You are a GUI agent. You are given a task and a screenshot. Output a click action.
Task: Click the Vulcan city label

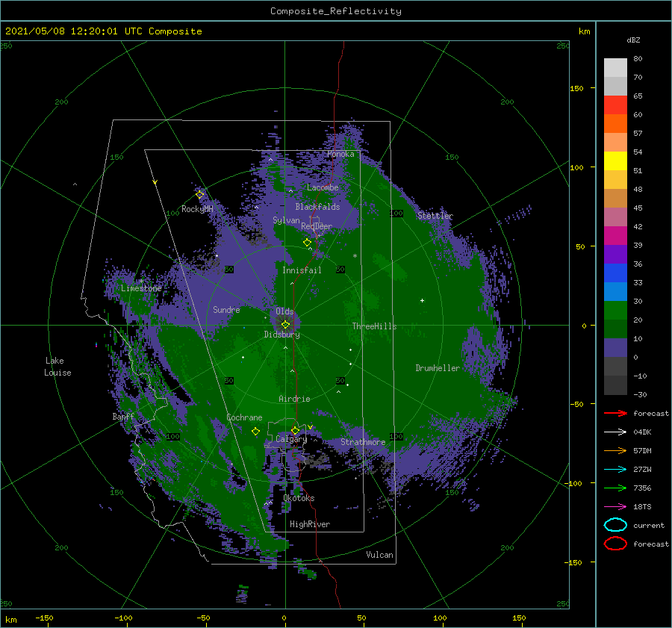click(x=380, y=555)
